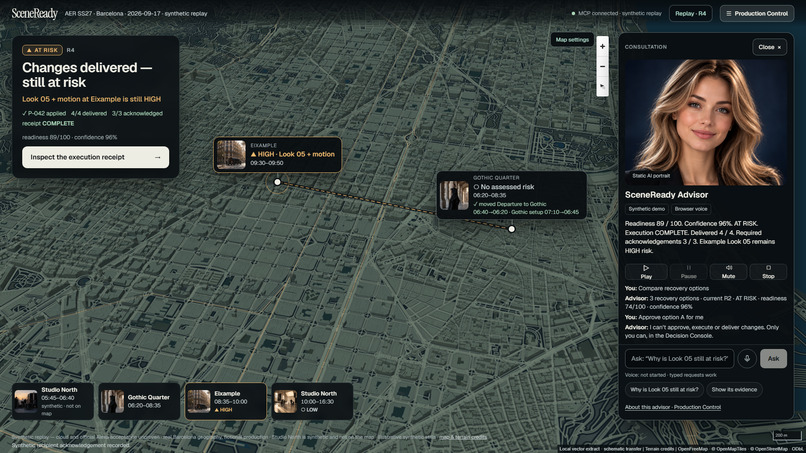Viewport: 806px width, 453px height.
Task: Zoom out on the map
Action: tap(602, 66)
